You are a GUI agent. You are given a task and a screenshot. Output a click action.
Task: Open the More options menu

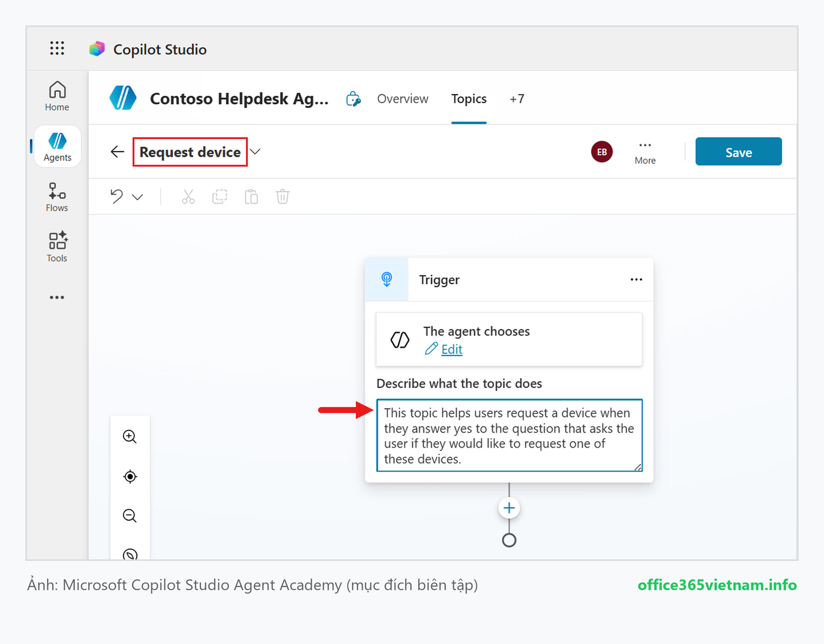645,152
